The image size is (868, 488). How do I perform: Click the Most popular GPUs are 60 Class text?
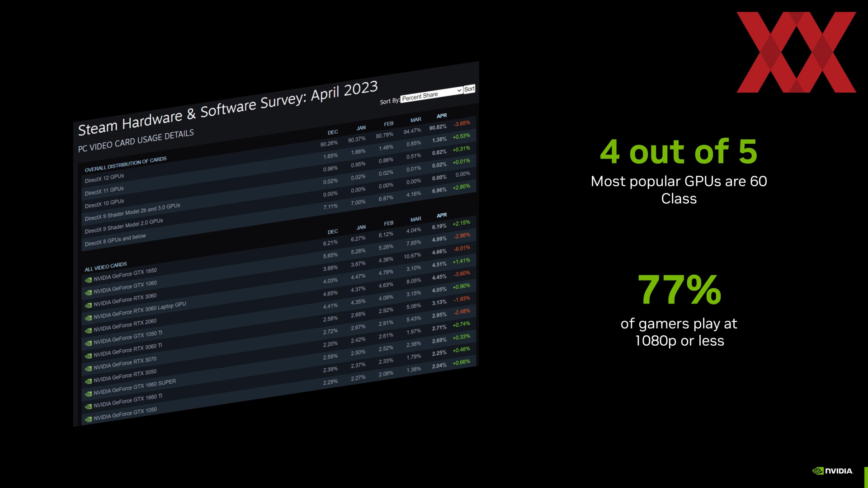pos(679,190)
